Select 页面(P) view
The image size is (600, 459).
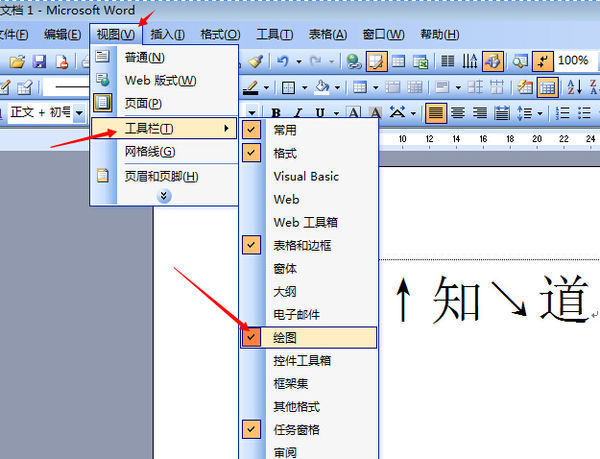coord(164,103)
